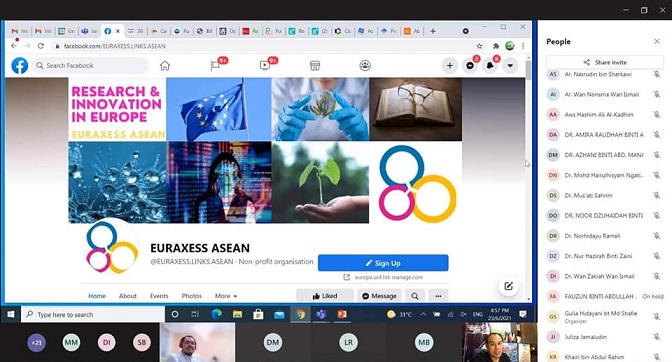
Task: Toggle mute icon for Ar. Nasrudin bin Sharkawi
Action: pos(657,74)
